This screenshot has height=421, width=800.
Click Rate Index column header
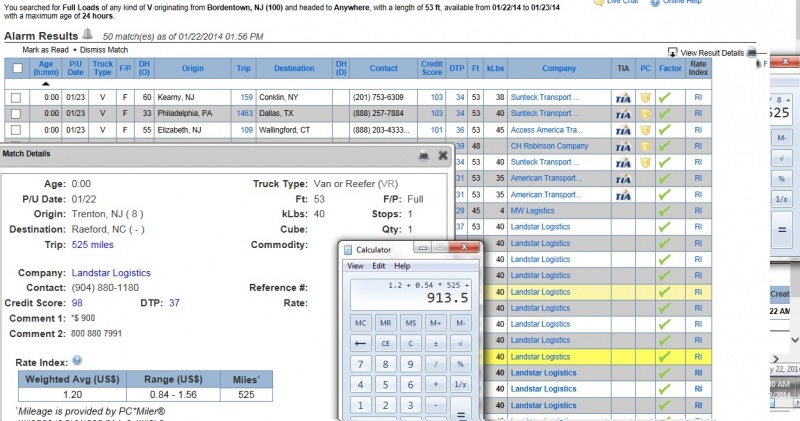(698, 68)
